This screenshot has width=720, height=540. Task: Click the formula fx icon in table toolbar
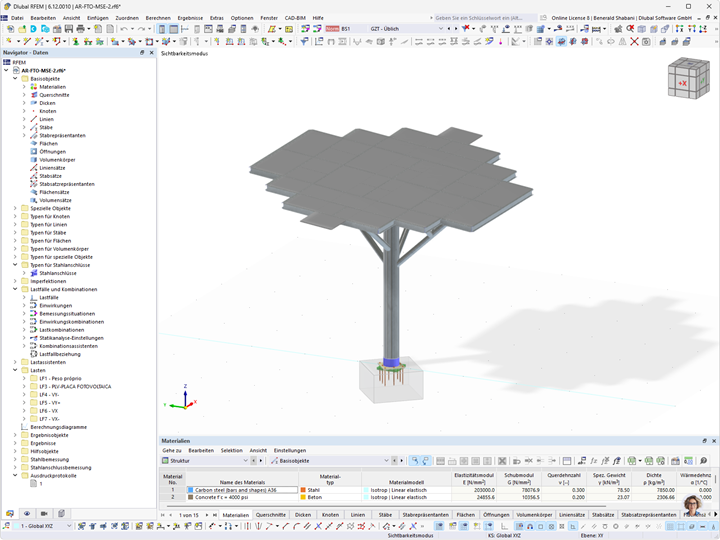[x=593, y=461]
